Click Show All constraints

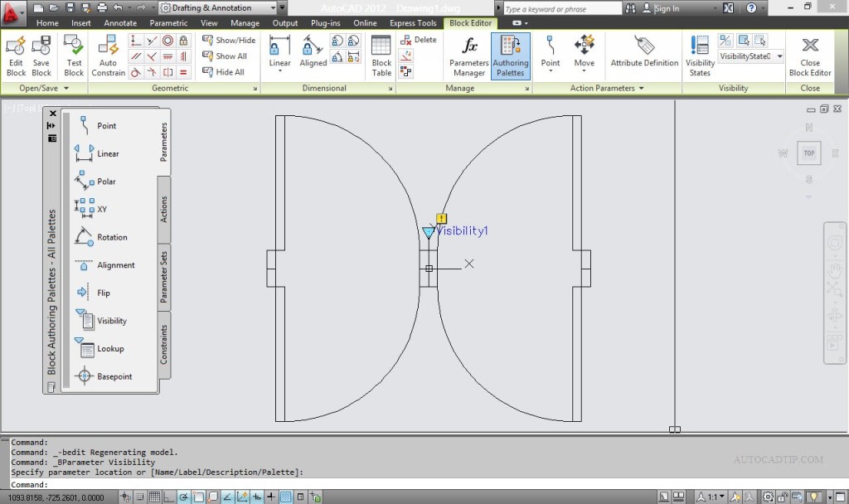(x=224, y=56)
